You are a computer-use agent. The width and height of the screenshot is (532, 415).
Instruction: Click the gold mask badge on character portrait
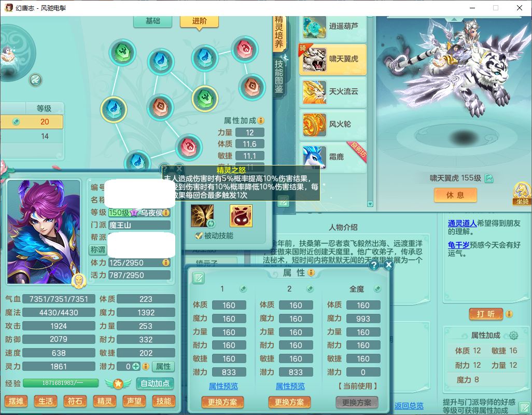click(x=78, y=281)
